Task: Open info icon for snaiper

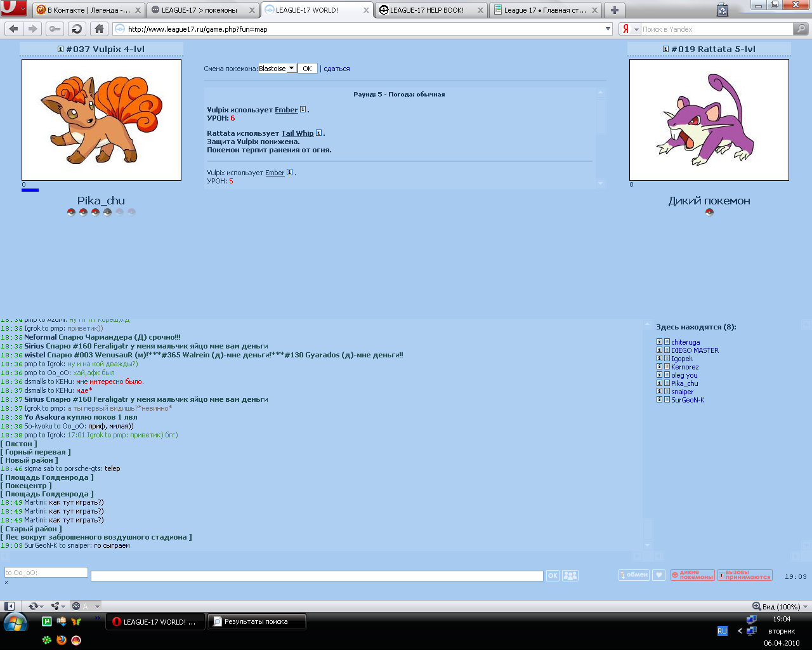Action: pyautogui.click(x=659, y=391)
